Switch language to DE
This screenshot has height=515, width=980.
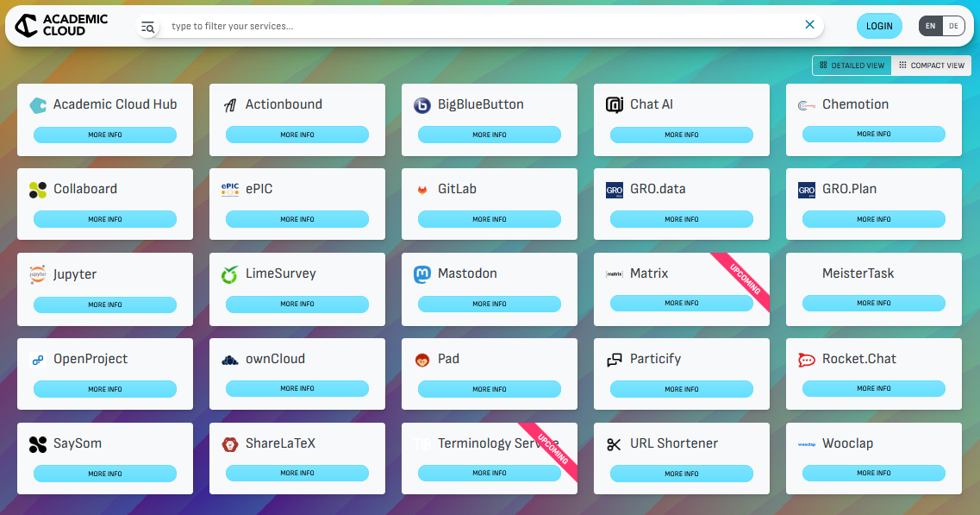coord(953,26)
